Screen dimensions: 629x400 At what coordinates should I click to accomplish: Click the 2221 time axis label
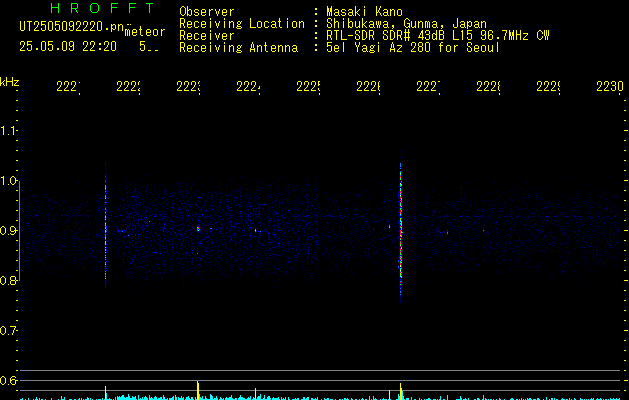pyautogui.click(x=68, y=86)
